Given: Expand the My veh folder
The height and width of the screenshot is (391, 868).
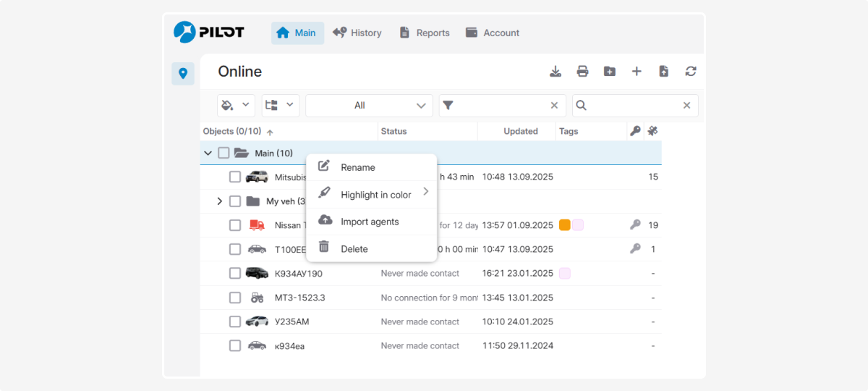Looking at the screenshot, I should 219,201.
